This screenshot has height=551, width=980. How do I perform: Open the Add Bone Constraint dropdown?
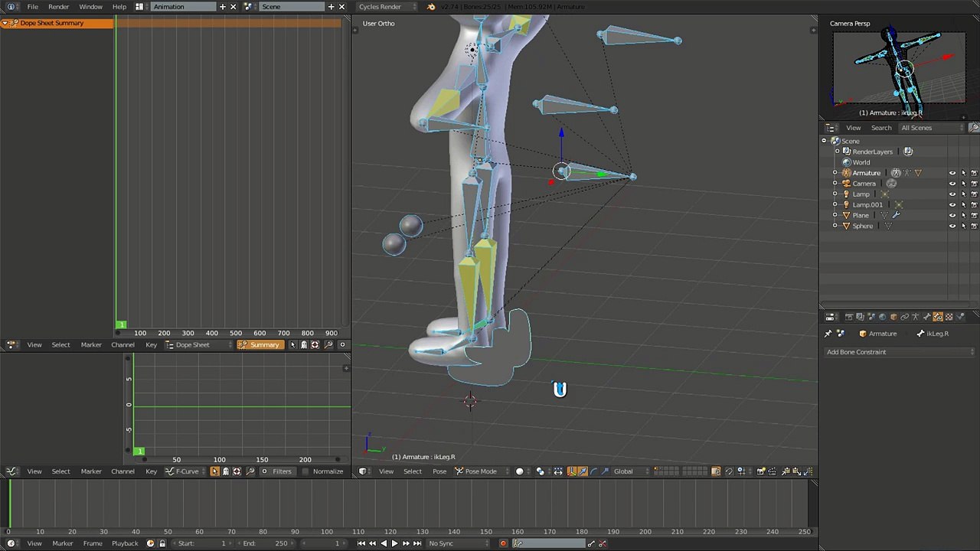coord(899,352)
